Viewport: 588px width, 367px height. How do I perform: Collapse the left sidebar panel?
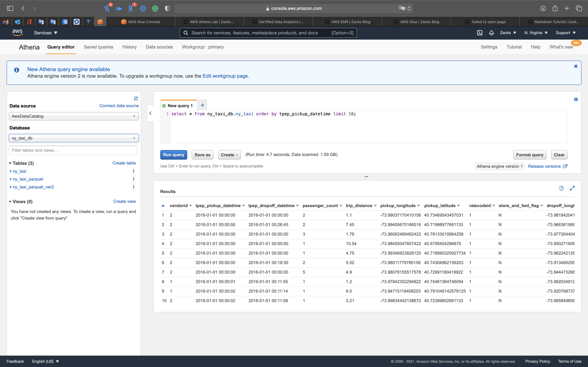coord(150,113)
